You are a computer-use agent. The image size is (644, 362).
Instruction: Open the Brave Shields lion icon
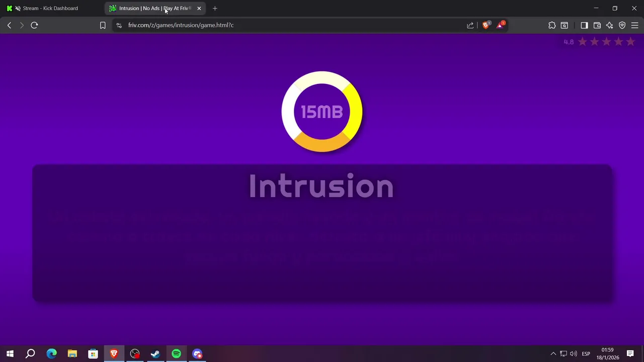486,25
